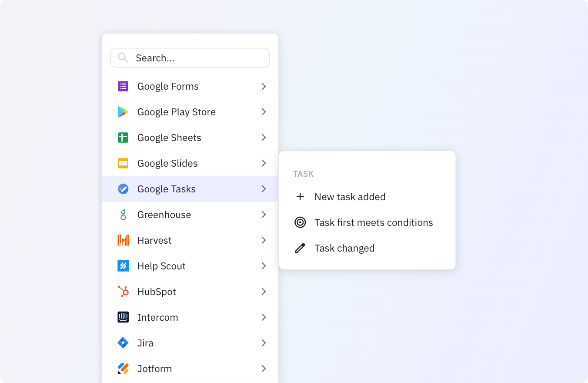Focus the Search... input field

pos(190,58)
